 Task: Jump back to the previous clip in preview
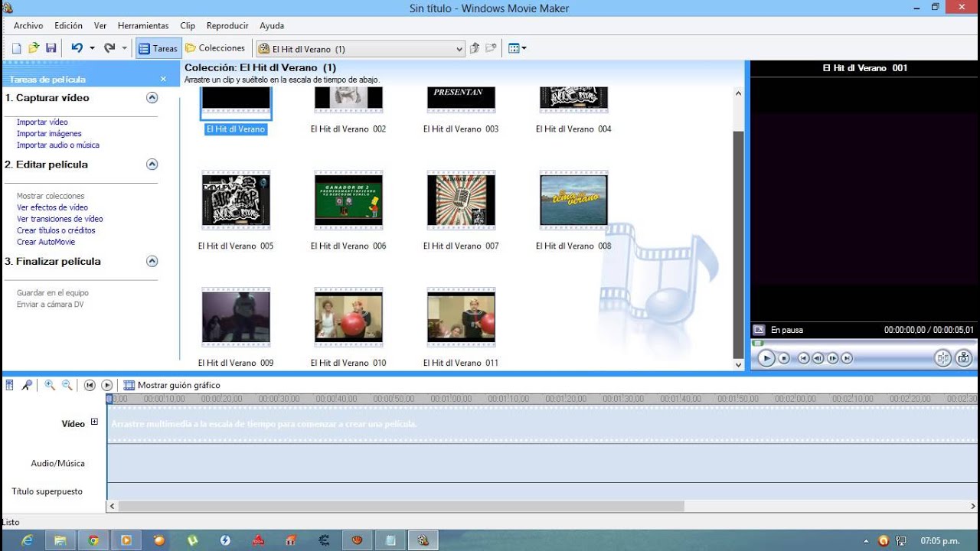coord(803,358)
